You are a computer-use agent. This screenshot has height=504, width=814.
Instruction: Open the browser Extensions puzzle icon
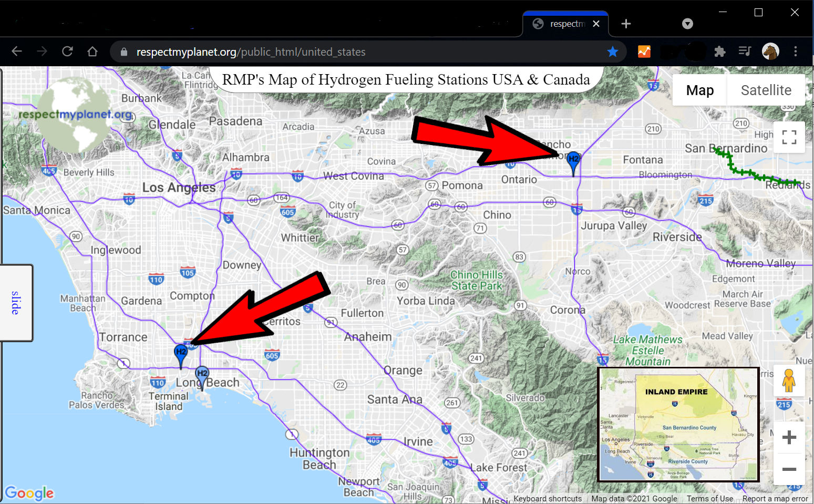(x=719, y=52)
